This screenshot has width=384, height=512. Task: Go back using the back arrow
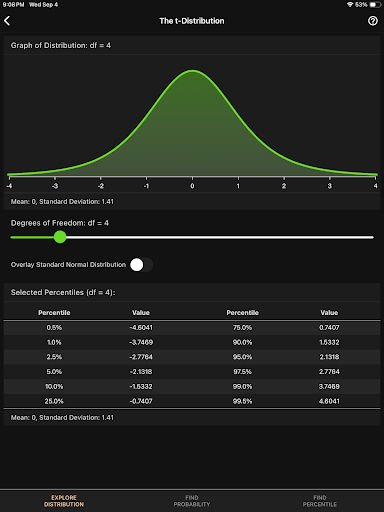[x=7, y=21]
